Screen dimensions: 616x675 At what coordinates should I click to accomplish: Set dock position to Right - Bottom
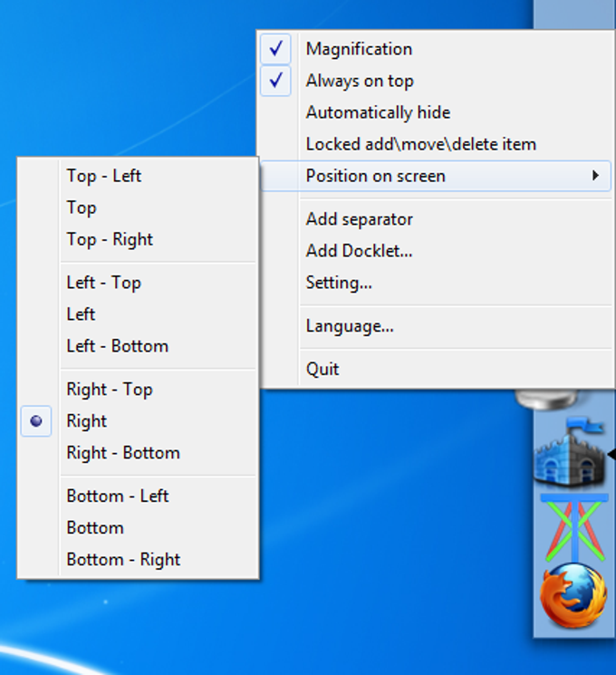click(x=138, y=453)
